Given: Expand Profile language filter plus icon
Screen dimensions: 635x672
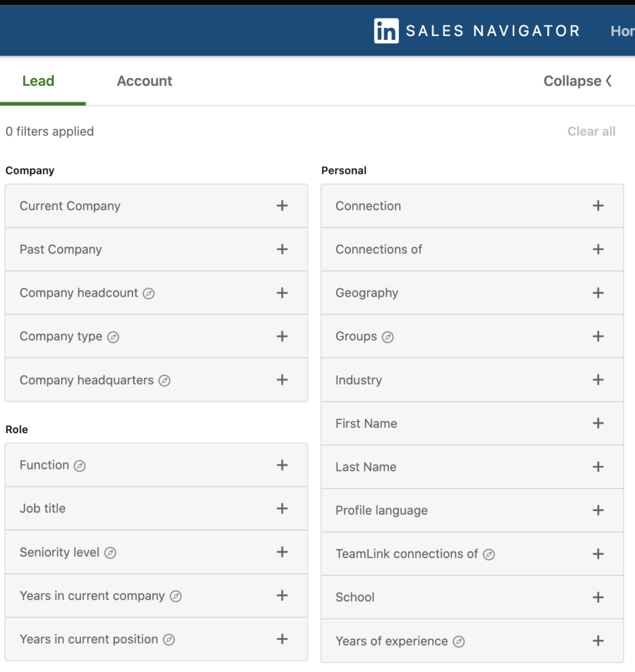Looking at the screenshot, I should coord(598,510).
